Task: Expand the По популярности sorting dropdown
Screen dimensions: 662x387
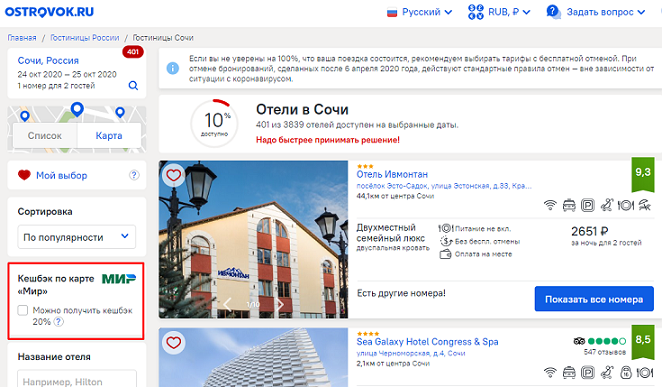Action: [77, 237]
